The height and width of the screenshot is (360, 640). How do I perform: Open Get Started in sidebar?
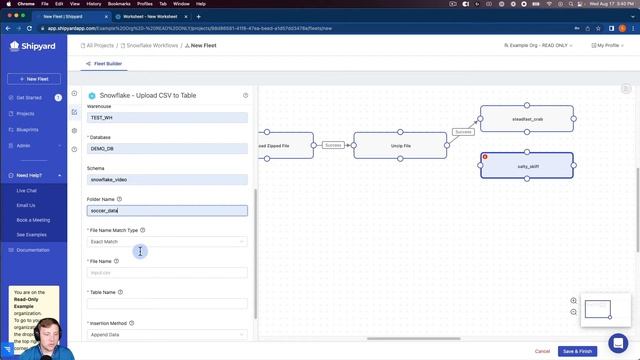click(29, 98)
